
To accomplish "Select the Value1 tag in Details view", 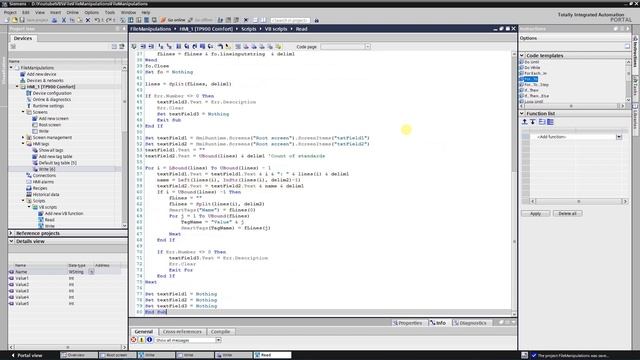I will (22, 278).
